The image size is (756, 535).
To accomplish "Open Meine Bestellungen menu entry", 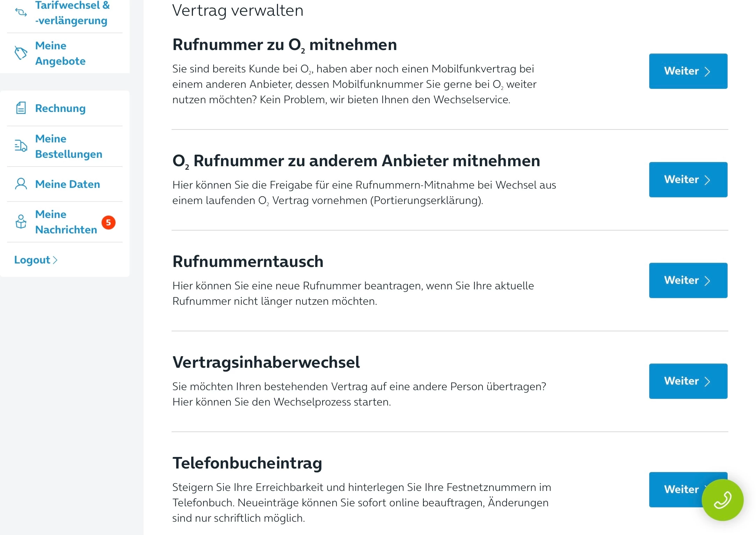I will 69,146.
